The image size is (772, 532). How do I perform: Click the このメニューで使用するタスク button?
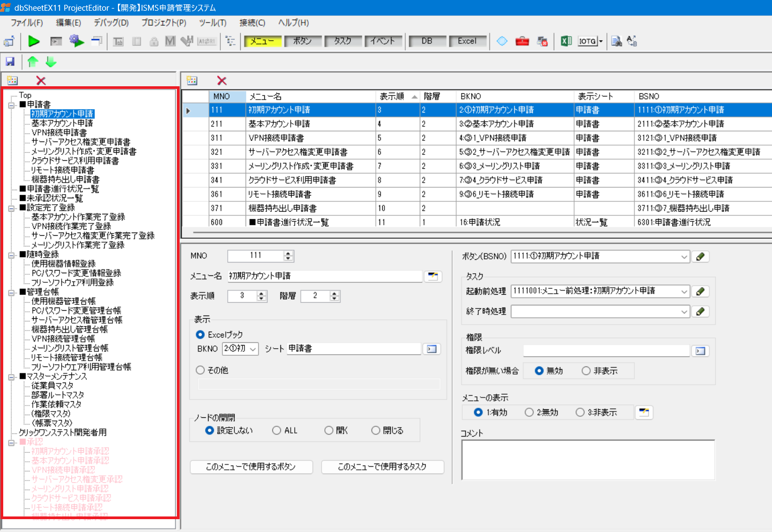(382, 467)
